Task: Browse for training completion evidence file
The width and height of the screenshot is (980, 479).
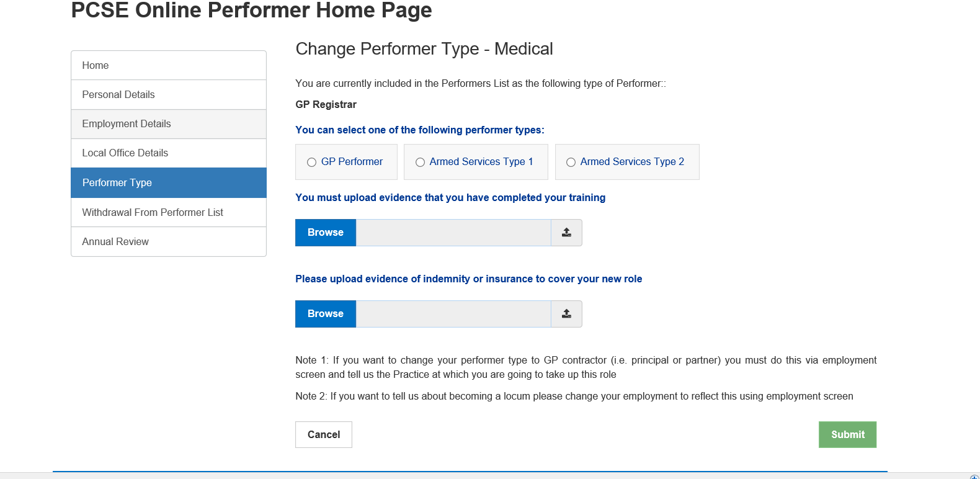Action: pyautogui.click(x=326, y=233)
